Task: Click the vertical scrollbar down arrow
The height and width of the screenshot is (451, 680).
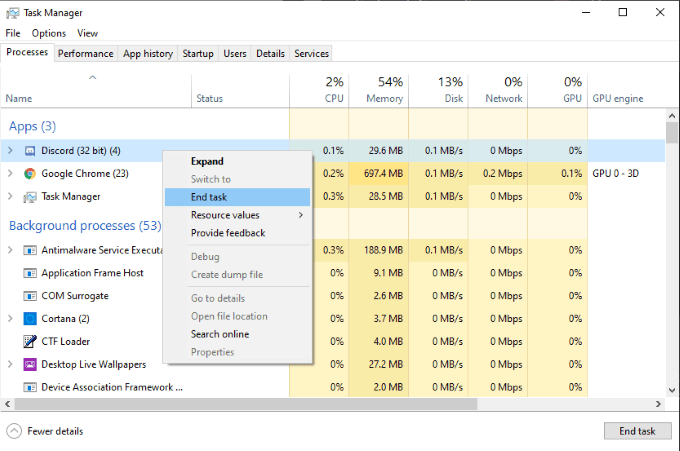Action: 672,389
